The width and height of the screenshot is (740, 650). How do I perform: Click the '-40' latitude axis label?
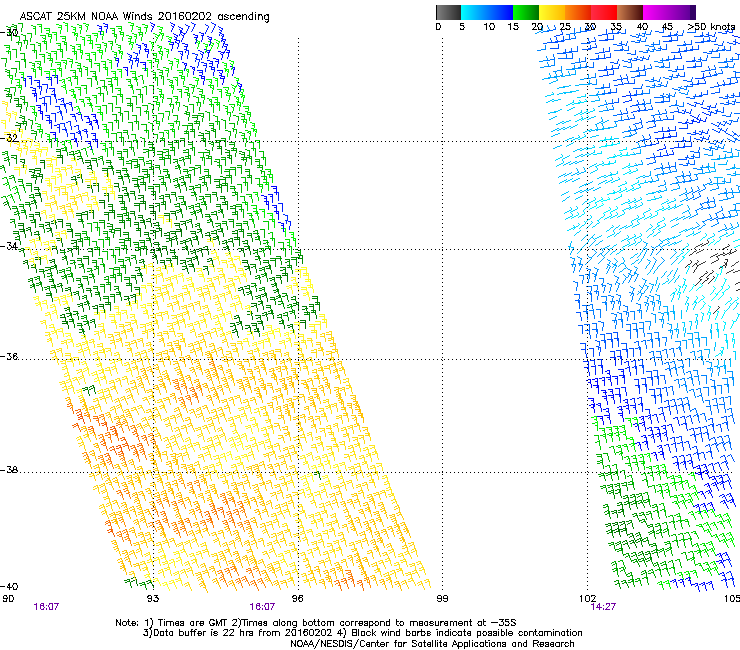[9, 586]
